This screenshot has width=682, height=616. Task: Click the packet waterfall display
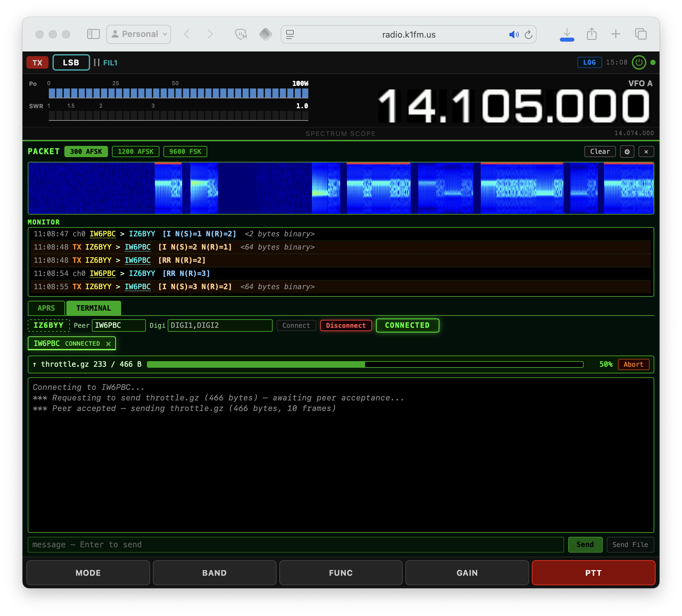click(341, 188)
